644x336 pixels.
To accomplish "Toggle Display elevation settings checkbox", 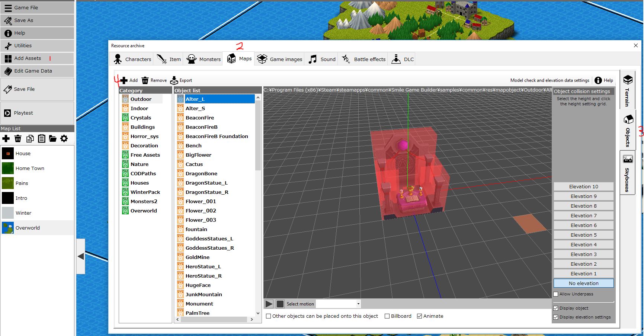I will (x=556, y=317).
